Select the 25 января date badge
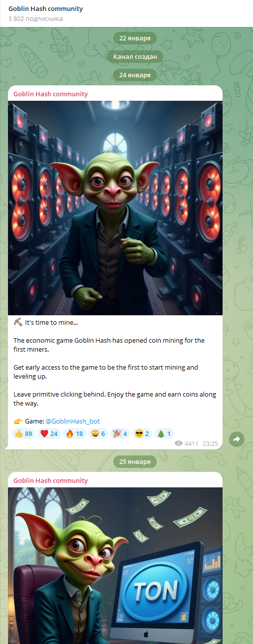Viewport: 253px width, 644px height. click(135, 462)
